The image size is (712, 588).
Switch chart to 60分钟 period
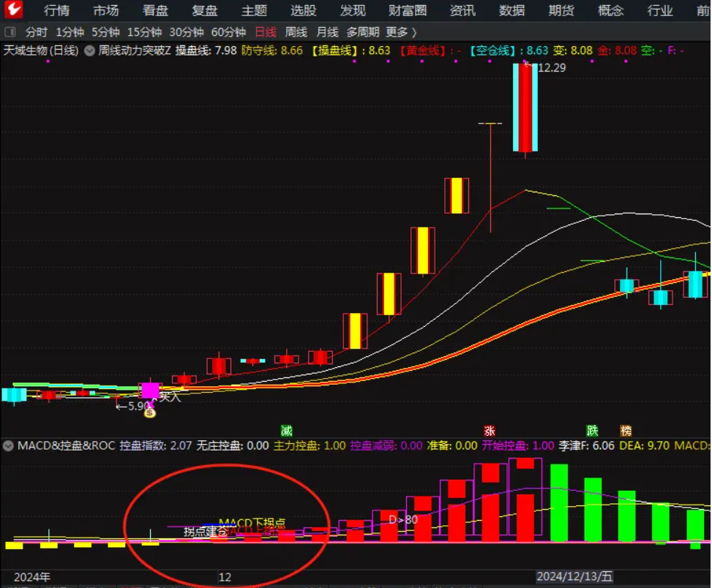[x=228, y=32]
